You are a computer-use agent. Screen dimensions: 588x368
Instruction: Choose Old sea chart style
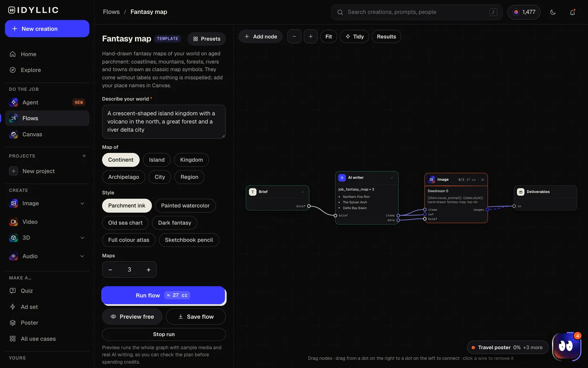point(125,223)
